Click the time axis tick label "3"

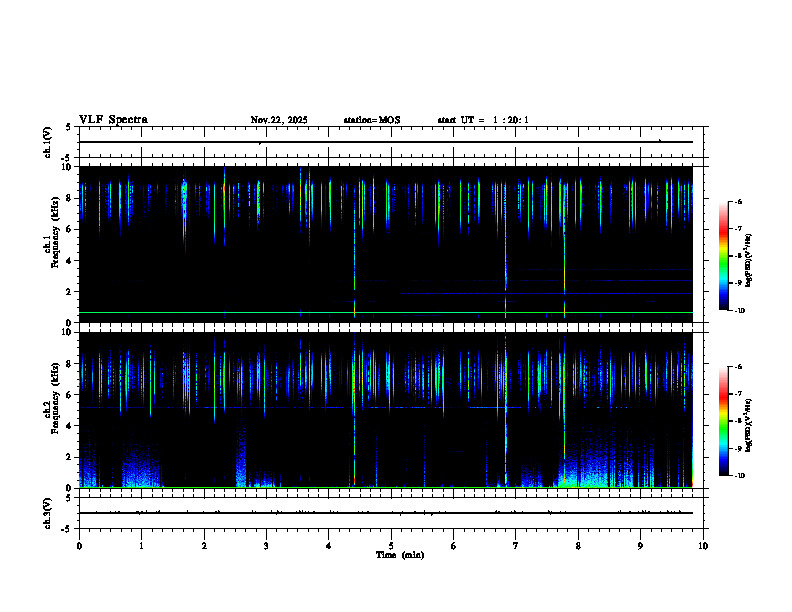pyautogui.click(x=266, y=546)
